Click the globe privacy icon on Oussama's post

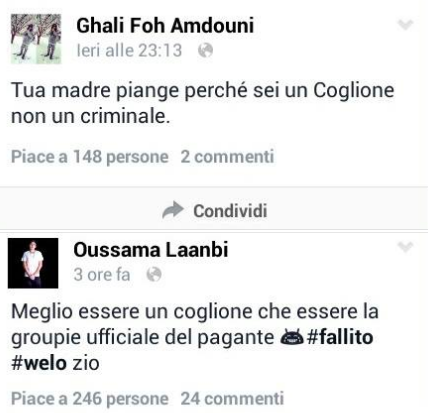coord(154,275)
